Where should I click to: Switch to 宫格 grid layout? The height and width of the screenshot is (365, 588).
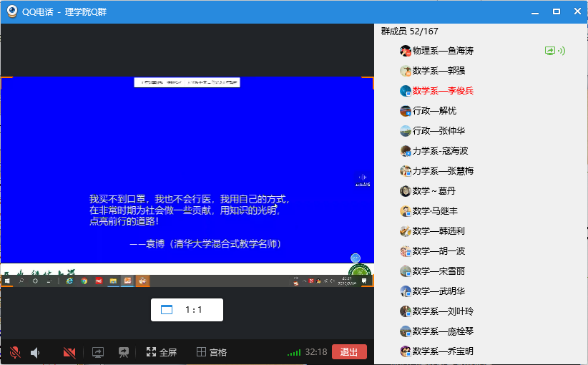(212, 352)
